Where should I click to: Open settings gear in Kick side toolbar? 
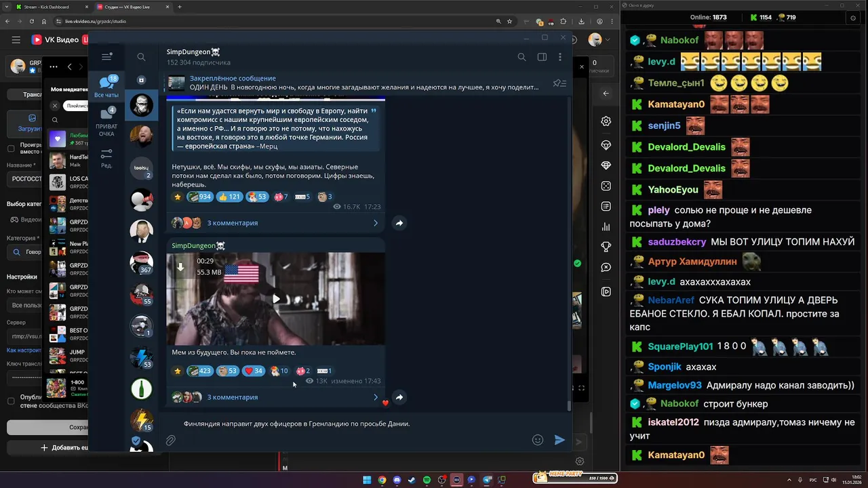(606, 121)
